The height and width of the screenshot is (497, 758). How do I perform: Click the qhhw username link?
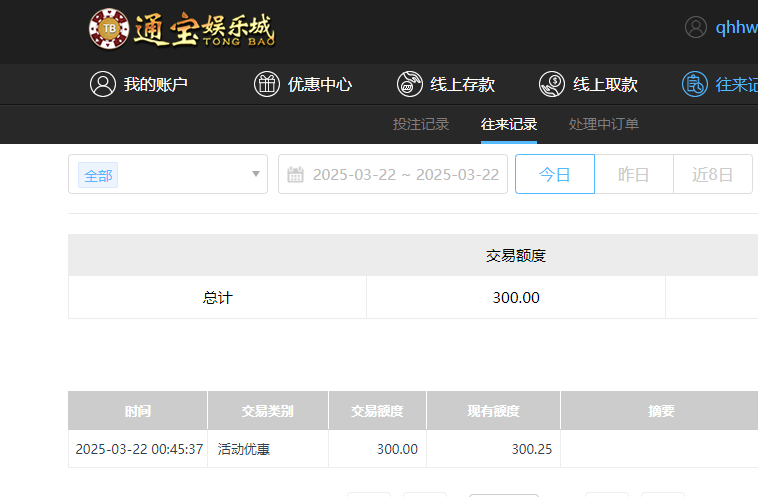tap(736, 27)
